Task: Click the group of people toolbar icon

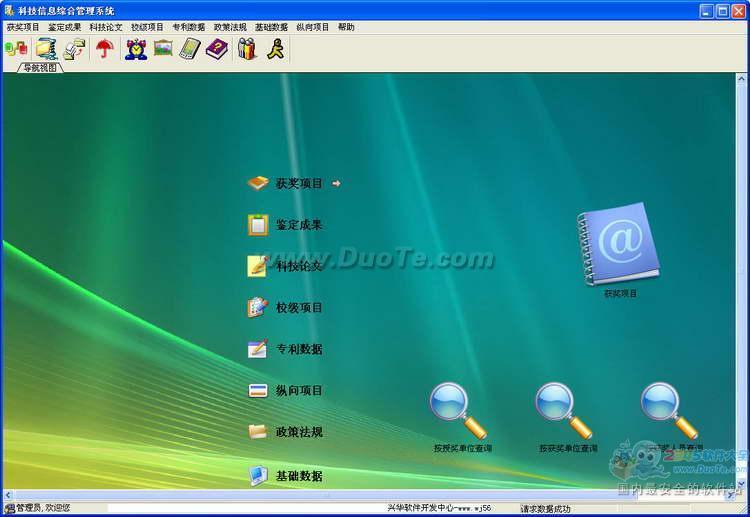Action: point(247,49)
